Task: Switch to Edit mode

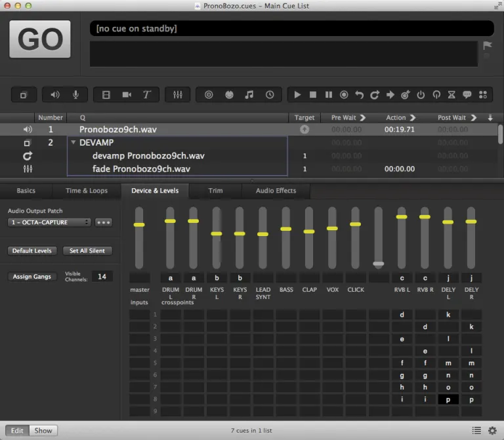Action: 17,431
